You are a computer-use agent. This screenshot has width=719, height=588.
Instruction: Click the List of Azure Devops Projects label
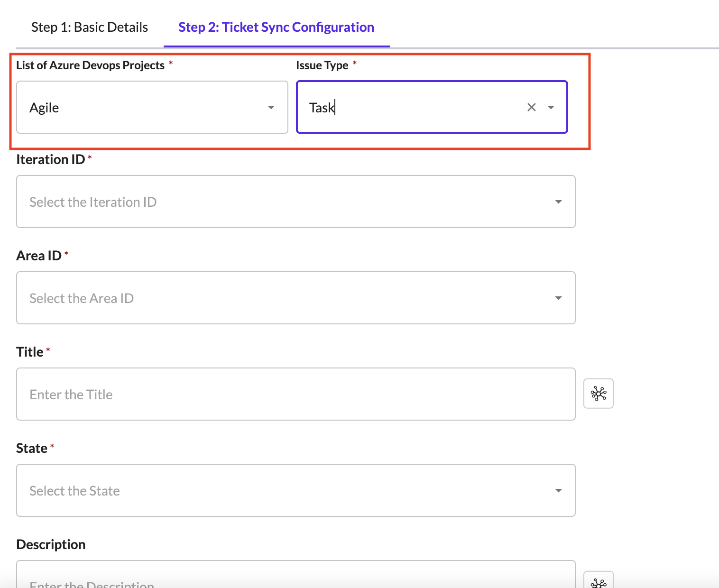[91, 65]
